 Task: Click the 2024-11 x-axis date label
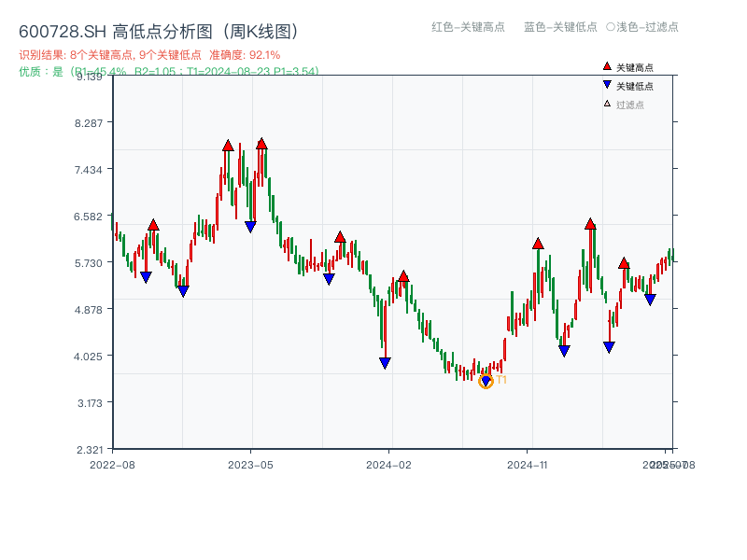pyautogui.click(x=528, y=464)
